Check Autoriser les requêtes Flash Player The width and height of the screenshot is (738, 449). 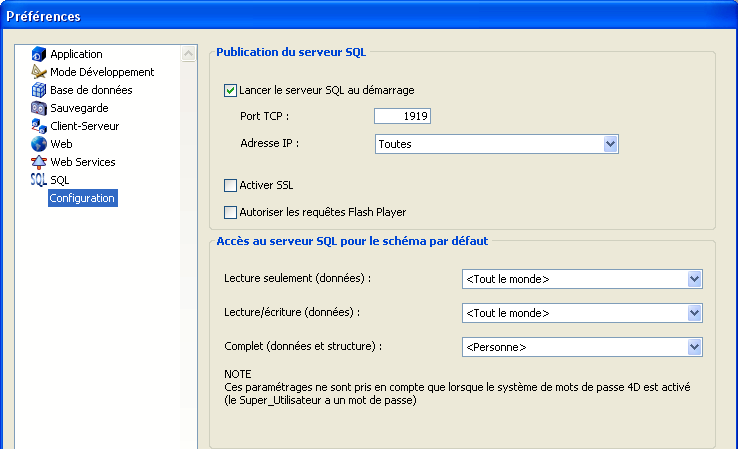(231, 212)
